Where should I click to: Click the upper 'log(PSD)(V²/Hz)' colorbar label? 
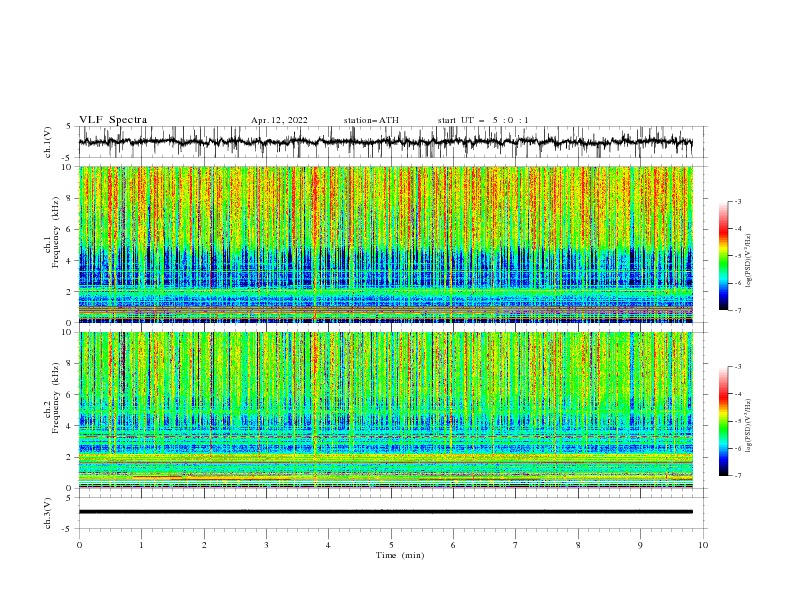[748, 261]
